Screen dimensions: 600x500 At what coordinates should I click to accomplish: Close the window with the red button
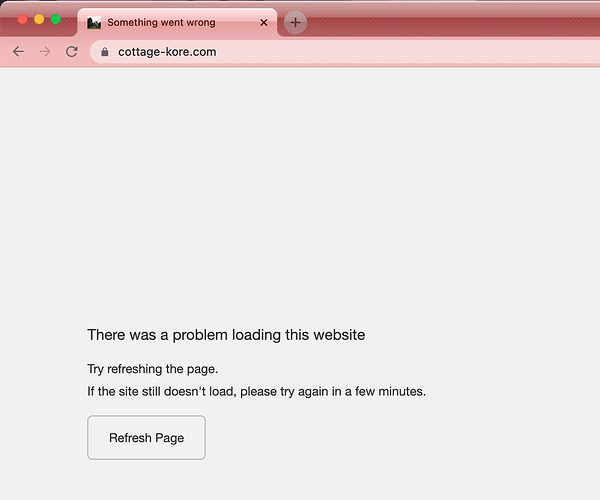[x=23, y=19]
